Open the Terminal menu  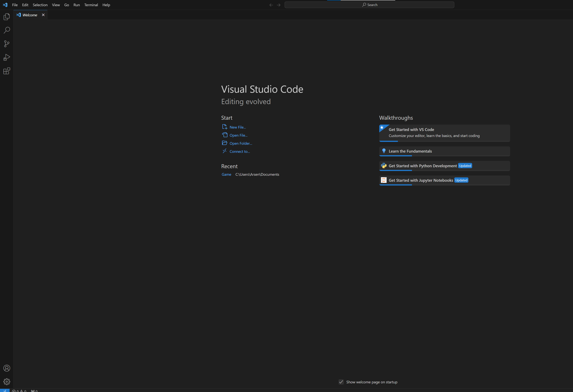[91, 5]
